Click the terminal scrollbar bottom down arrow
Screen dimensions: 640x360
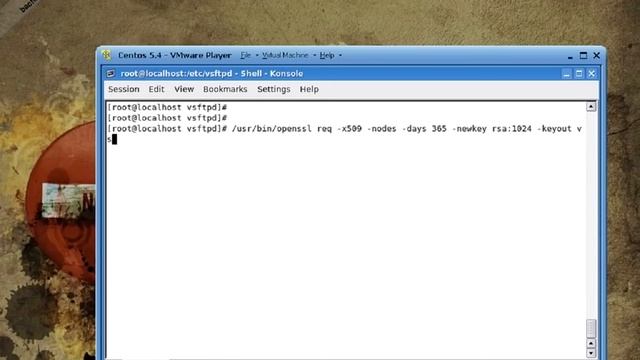(591, 353)
